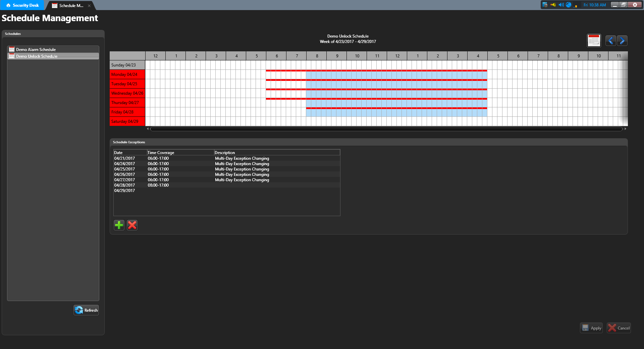Delete the selected schedule exception
644x349 pixels.
tap(132, 225)
